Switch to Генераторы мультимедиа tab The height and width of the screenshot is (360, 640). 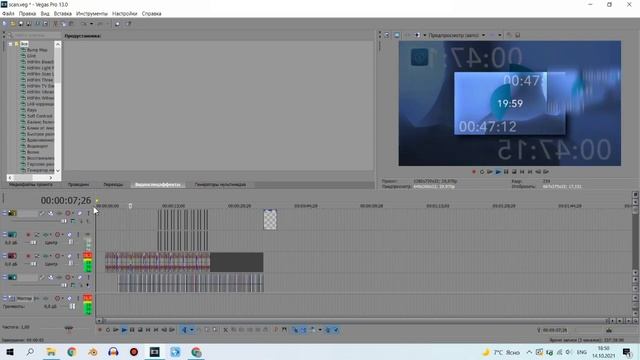(220, 184)
